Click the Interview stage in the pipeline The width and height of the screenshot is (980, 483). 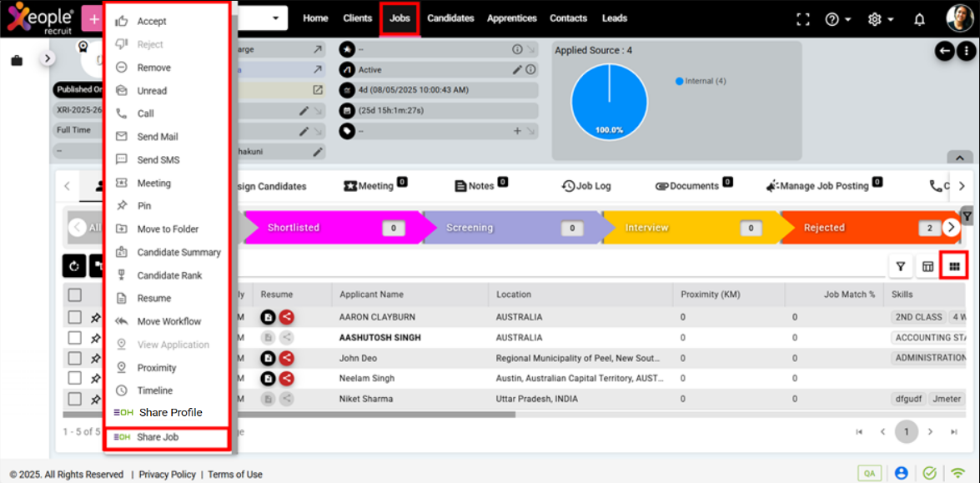647,228
